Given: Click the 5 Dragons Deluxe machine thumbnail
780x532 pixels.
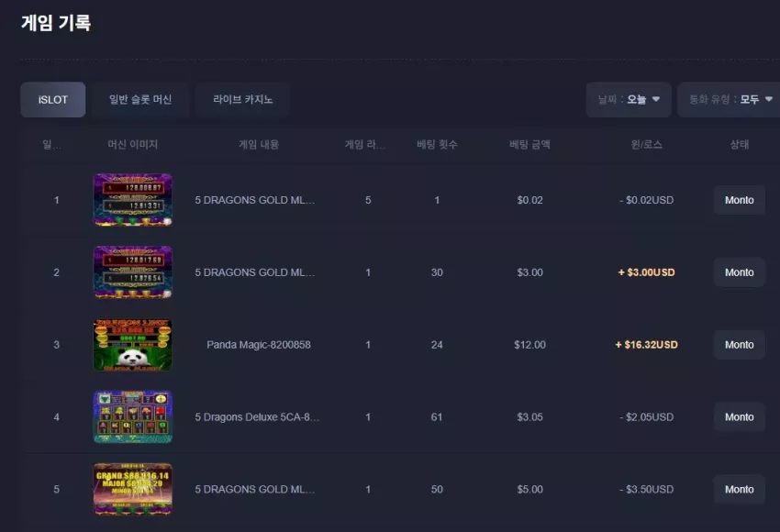Looking at the screenshot, I should click(133, 417).
